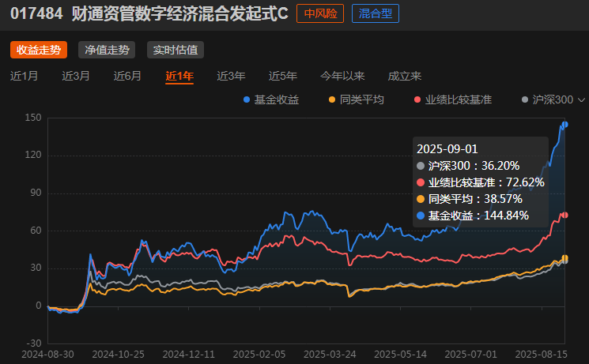The width and height of the screenshot is (589, 364).
Task: Click x-axis date label 2024-10-25
Action: 119,355
